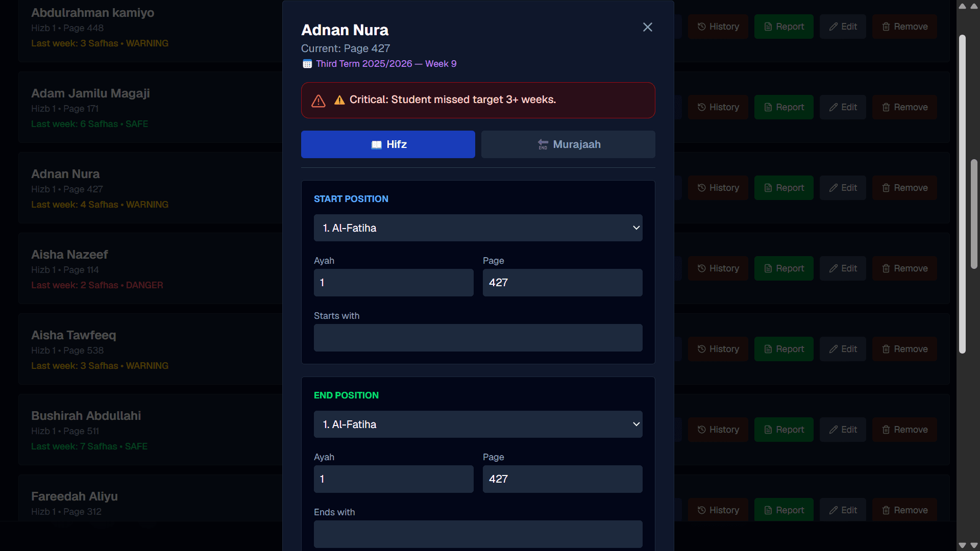Viewport: 980px width, 551px height.
Task: Open the Start Position surah dropdown
Action: (478, 228)
